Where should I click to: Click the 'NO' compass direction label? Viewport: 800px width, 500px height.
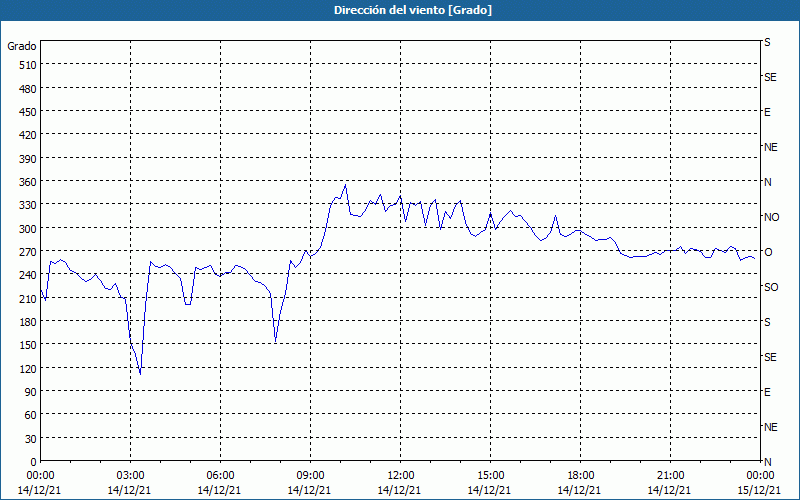(x=771, y=217)
